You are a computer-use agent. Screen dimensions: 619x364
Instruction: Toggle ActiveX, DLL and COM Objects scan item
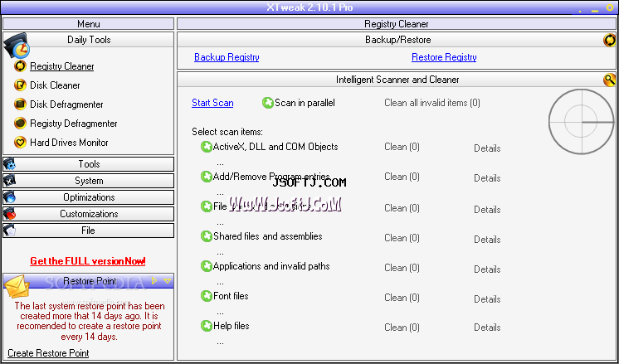207,147
